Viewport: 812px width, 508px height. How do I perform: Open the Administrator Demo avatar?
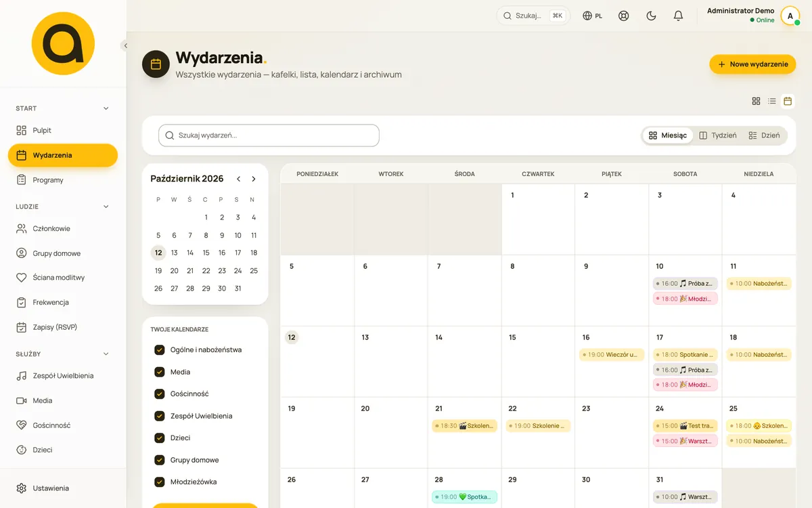click(x=790, y=16)
